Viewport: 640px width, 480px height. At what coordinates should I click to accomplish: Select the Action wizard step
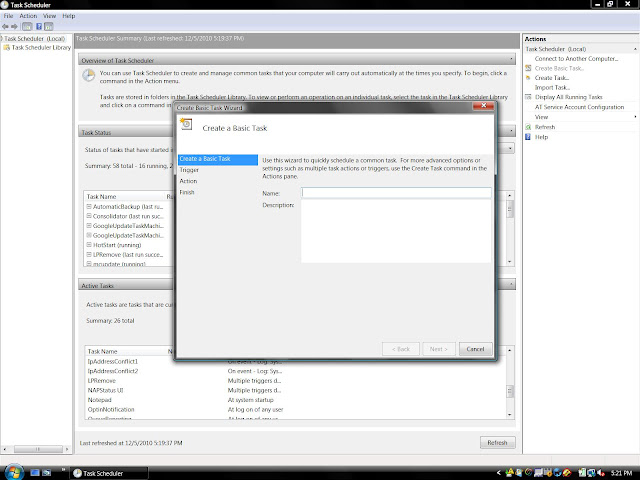click(188, 181)
